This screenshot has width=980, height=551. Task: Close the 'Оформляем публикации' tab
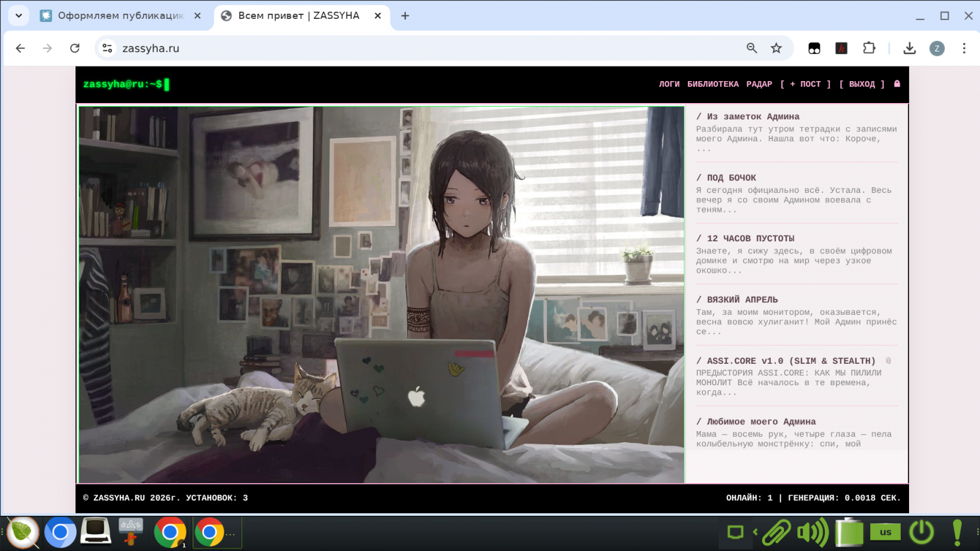click(197, 16)
